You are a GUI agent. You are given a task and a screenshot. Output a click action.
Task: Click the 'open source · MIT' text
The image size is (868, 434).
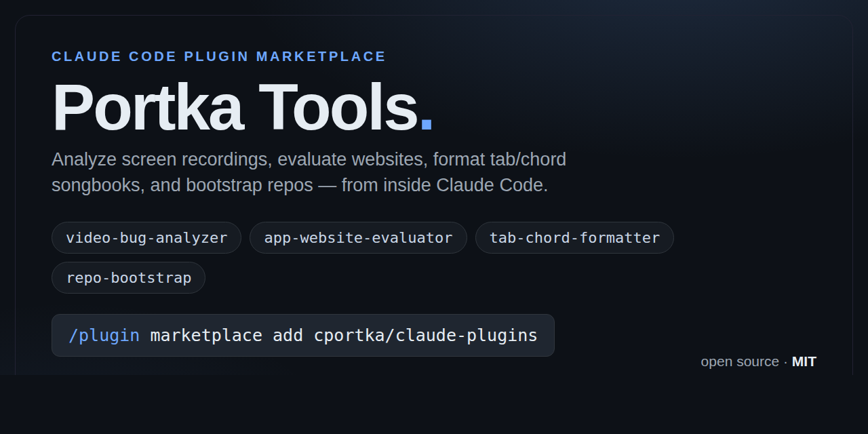pos(758,361)
